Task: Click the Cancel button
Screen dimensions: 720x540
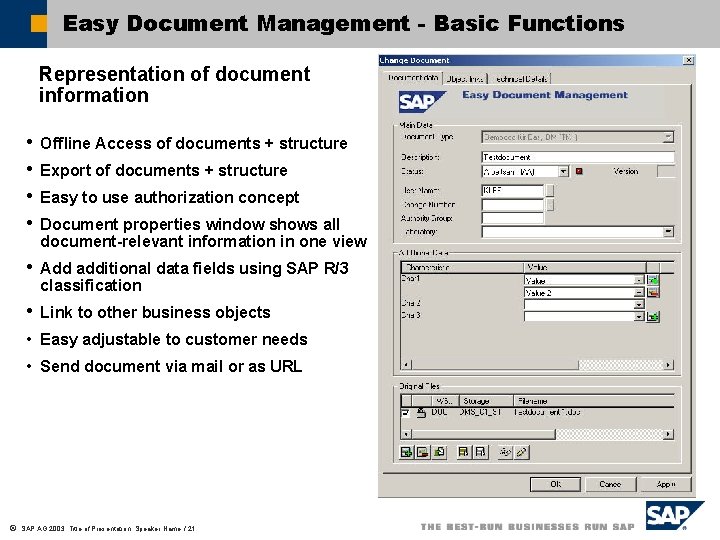Action: [610, 484]
